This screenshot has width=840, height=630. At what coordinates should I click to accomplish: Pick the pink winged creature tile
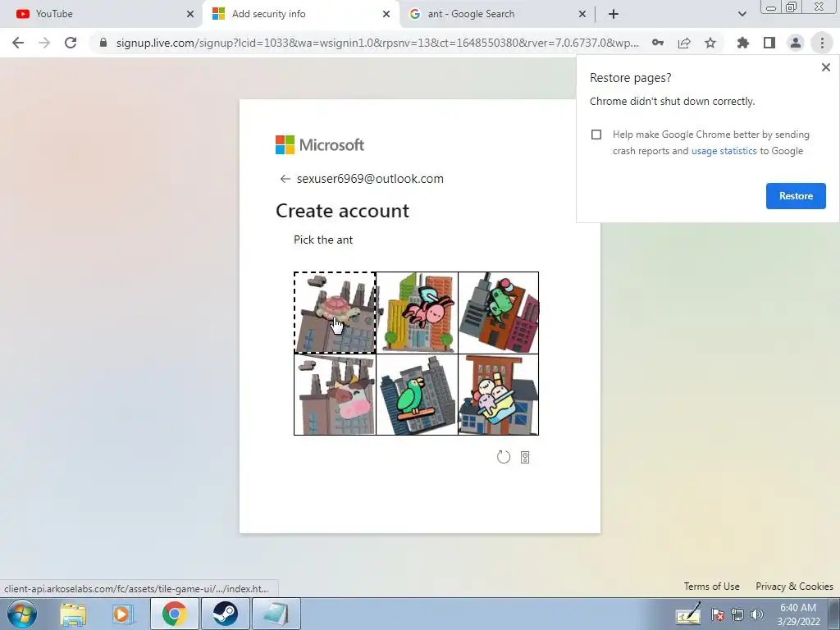point(417,313)
